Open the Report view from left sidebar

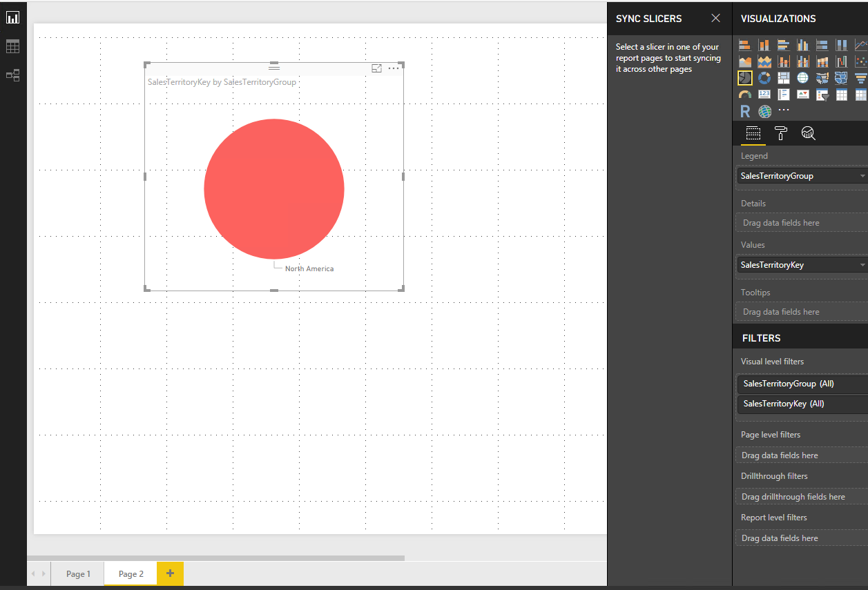(12, 17)
